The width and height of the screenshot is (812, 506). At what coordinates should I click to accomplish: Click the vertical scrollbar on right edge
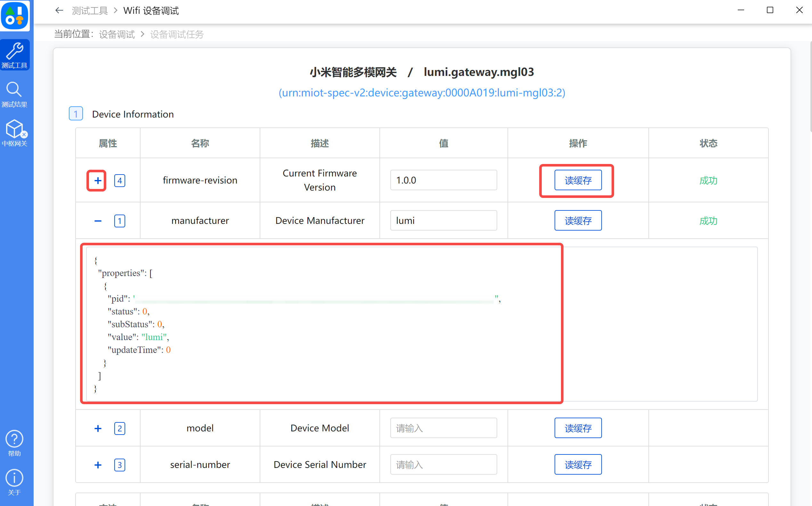(x=810, y=86)
